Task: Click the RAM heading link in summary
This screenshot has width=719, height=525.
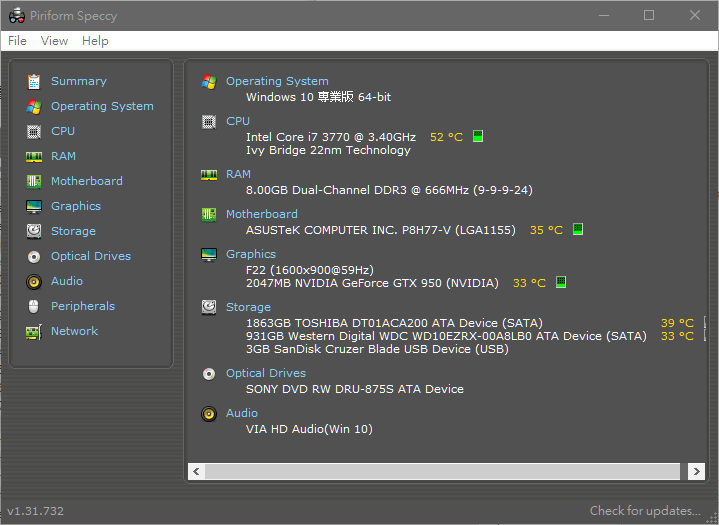Action: coord(238,174)
